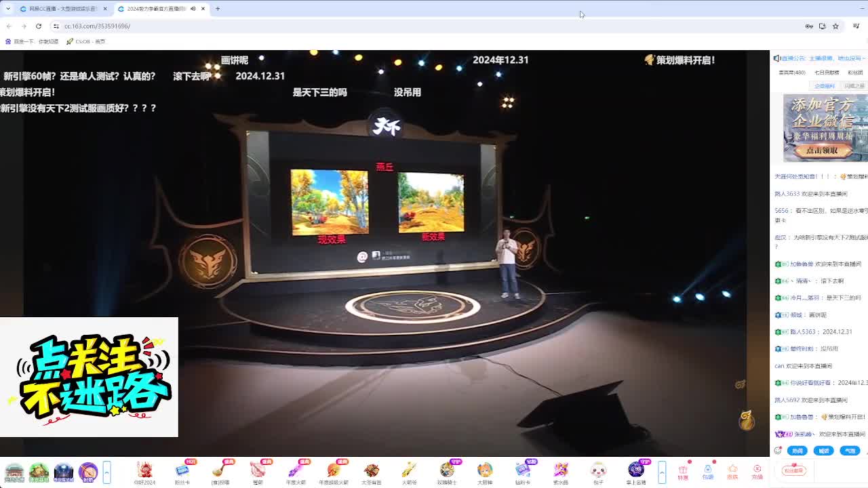Bookmark this page with the star icon
Image resolution: width=868 pixels, height=488 pixels.
pos(835,26)
